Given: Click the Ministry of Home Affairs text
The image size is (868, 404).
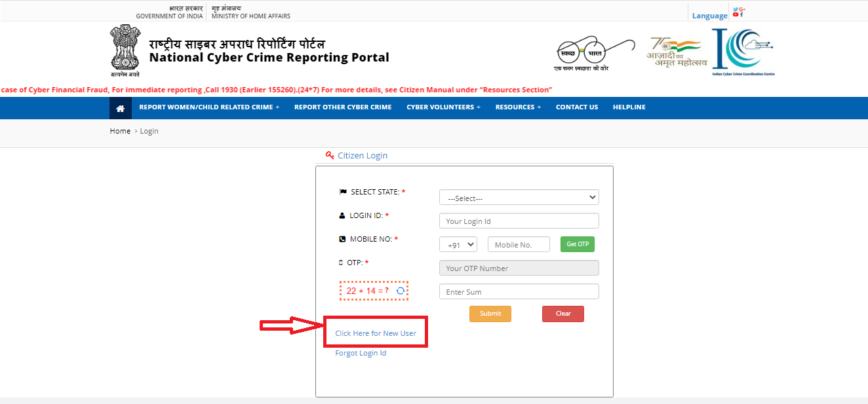Looking at the screenshot, I should tap(251, 16).
